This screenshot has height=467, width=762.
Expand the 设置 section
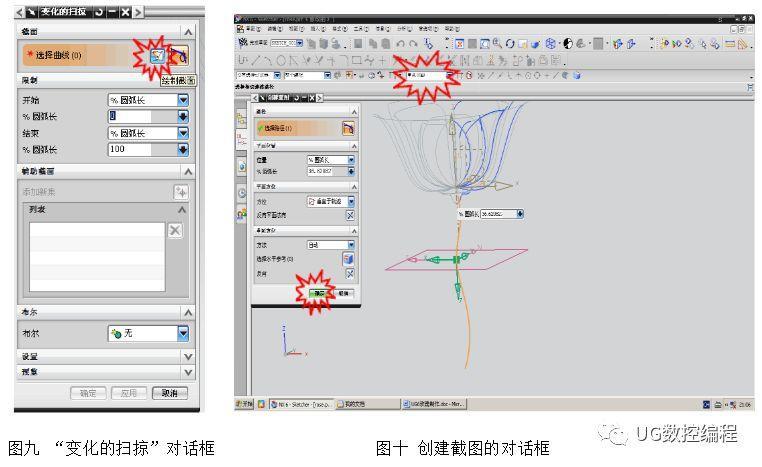pyautogui.click(x=188, y=357)
